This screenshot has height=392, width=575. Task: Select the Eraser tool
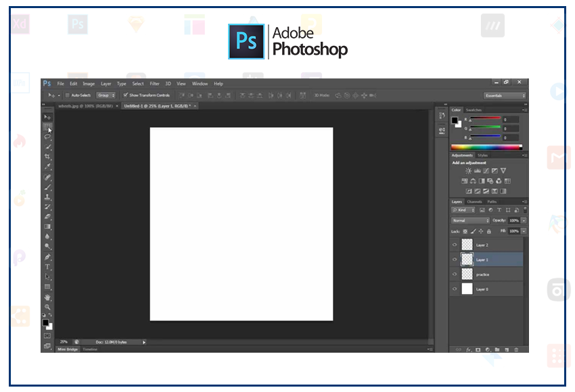(x=47, y=217)
